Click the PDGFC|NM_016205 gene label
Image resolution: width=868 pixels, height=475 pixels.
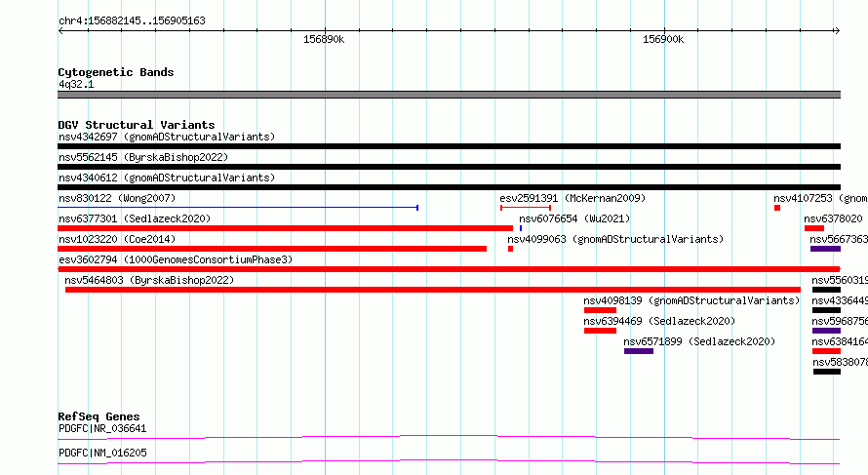pyautogui.click(x=102, y=453)
